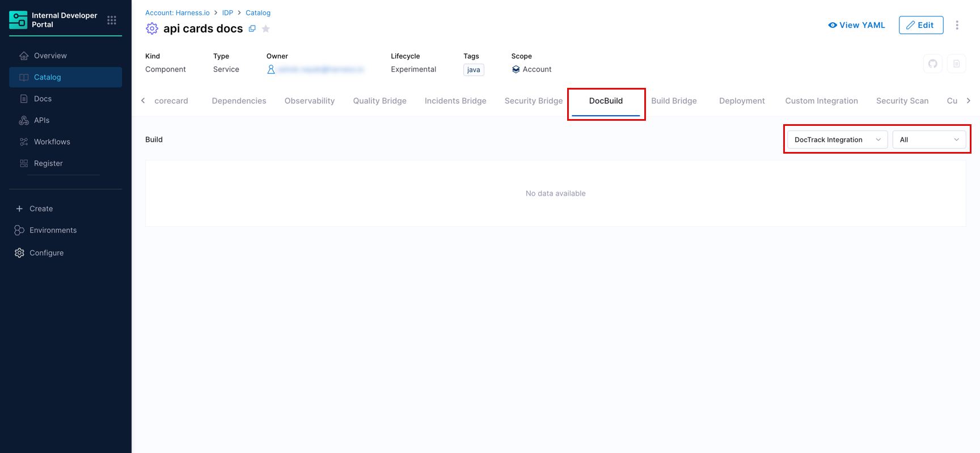The width and height of the screenshot is (980, 453).
Task: Click the pencil icon on Edit button
Action: point(910,25)
